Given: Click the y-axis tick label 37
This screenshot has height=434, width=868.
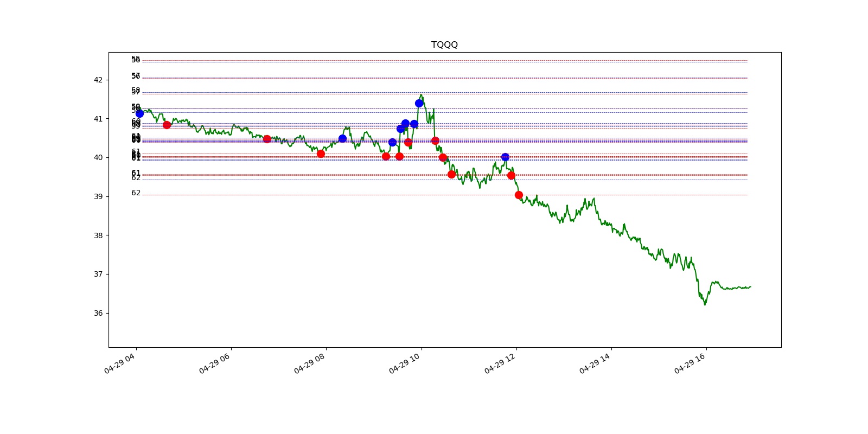Looking at the screenshot, I should (x=98, y=274).
